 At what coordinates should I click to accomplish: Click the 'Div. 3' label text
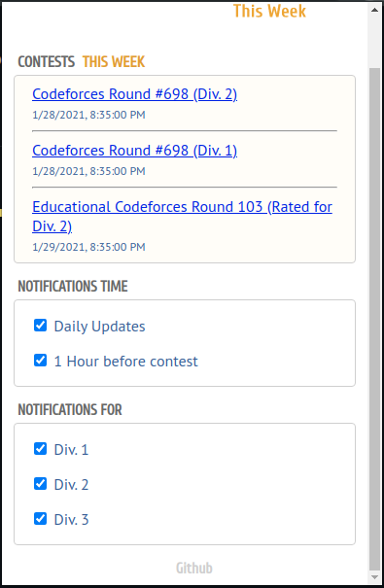(x=71, y=520)
